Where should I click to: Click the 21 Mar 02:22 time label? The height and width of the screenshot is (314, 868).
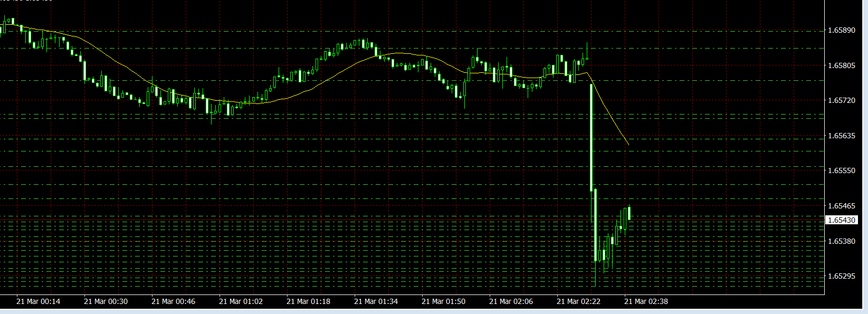(x=578, y=301)
